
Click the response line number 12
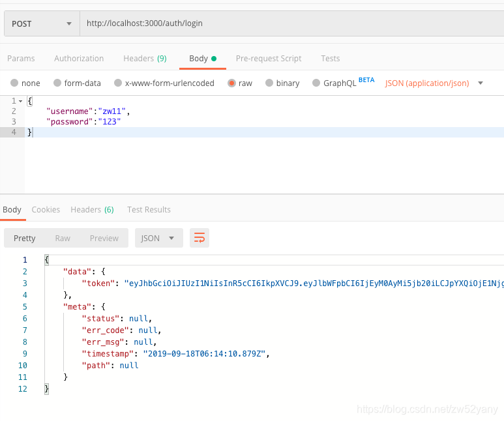pyautogui.click(x=23, y=389)
